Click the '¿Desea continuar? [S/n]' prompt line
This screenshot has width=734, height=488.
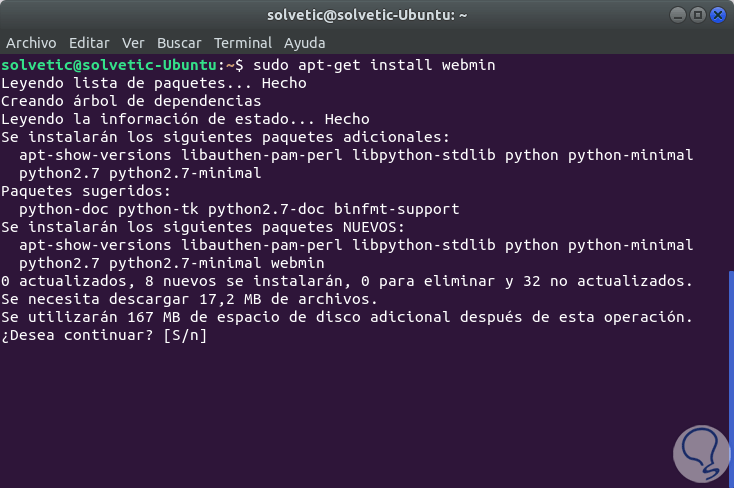pyautogui.click(x=104, y=335)
